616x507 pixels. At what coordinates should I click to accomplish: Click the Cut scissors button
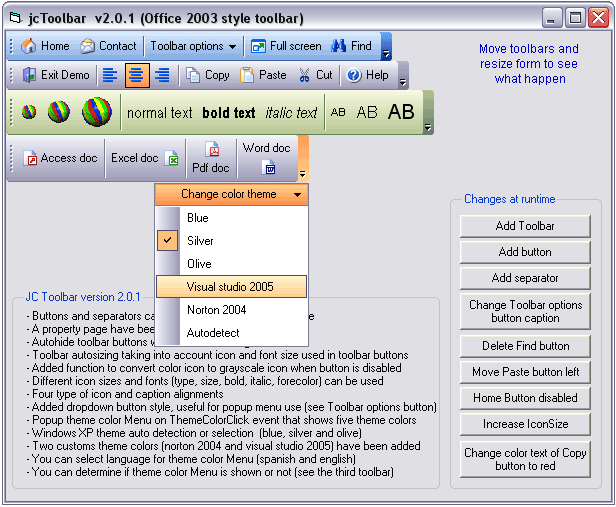[x=315, y=75]
